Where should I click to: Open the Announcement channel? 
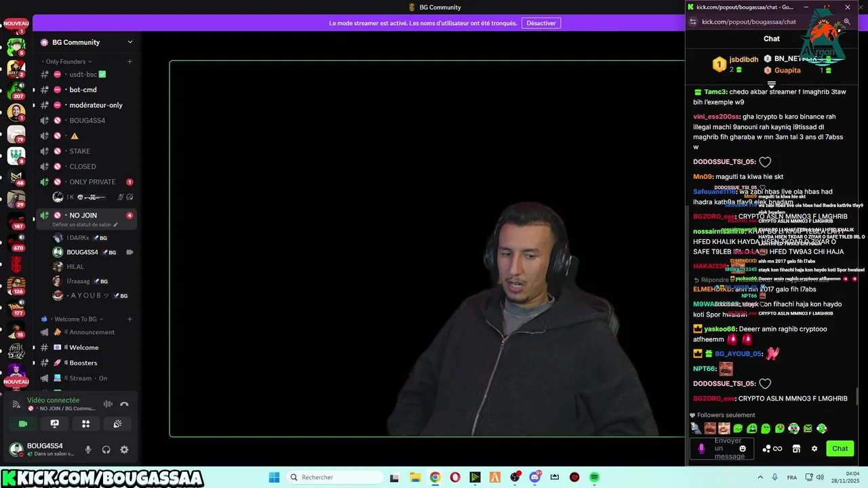pos(86,332)
